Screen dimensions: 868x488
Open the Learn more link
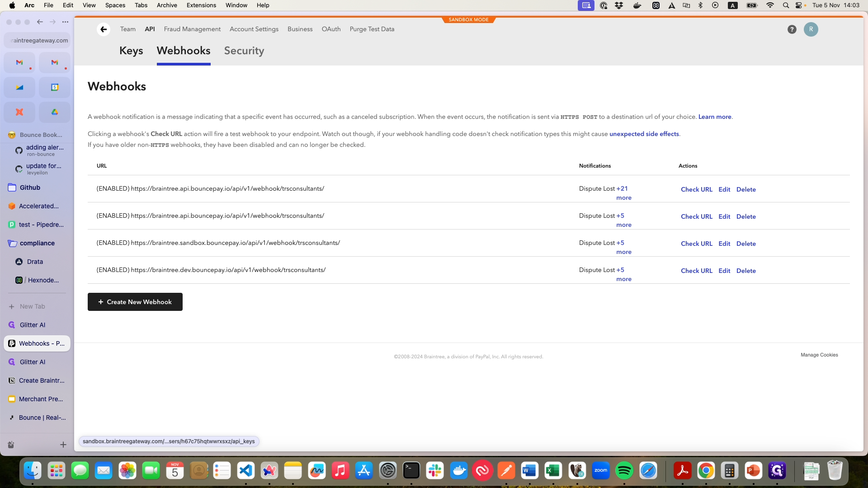tap(715, 117)
